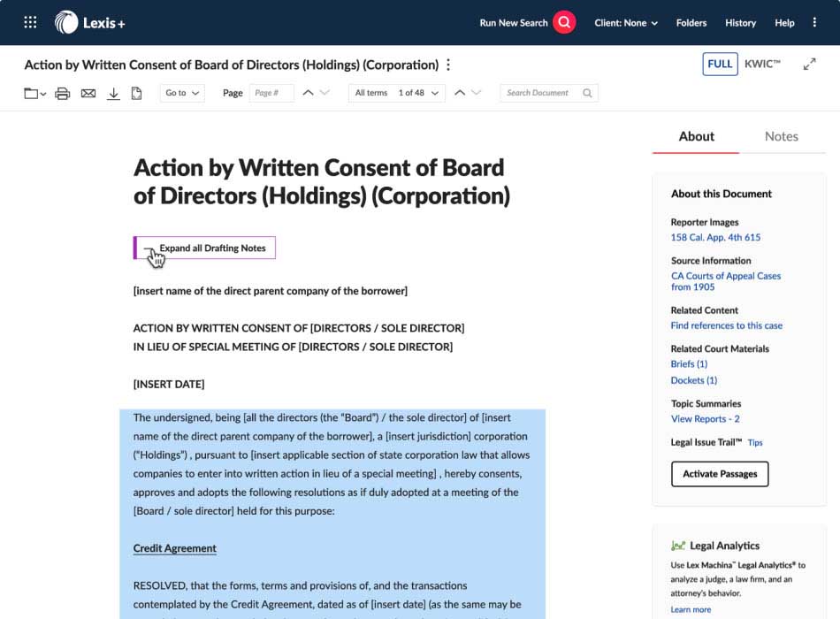
Task: Email the document using envelope icon
Action: coord(88,93)
